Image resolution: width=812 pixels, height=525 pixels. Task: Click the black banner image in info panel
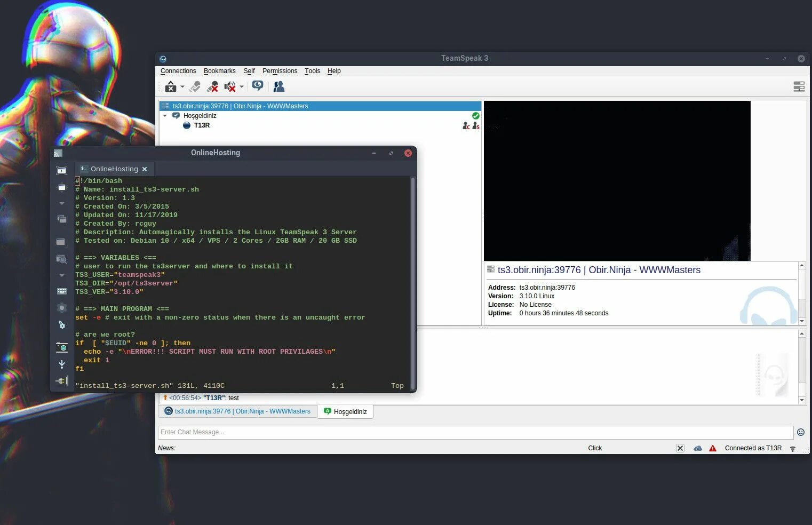click(x=617, y=181)
